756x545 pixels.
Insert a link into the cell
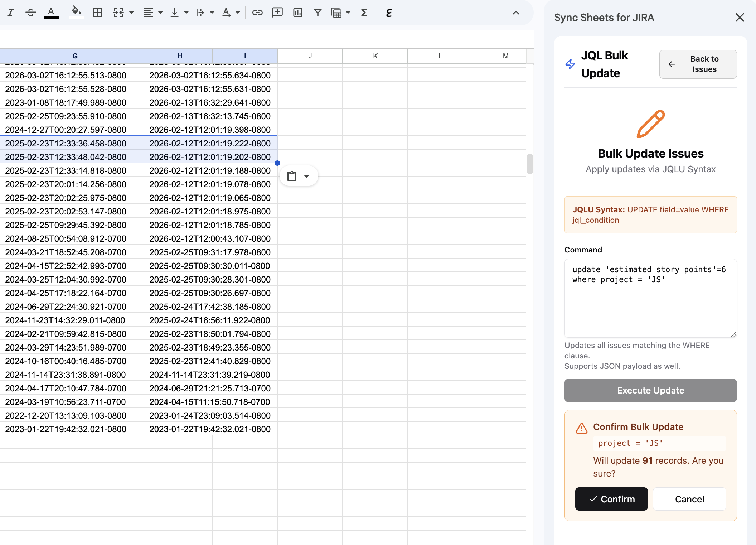click(x=257, y=13)
